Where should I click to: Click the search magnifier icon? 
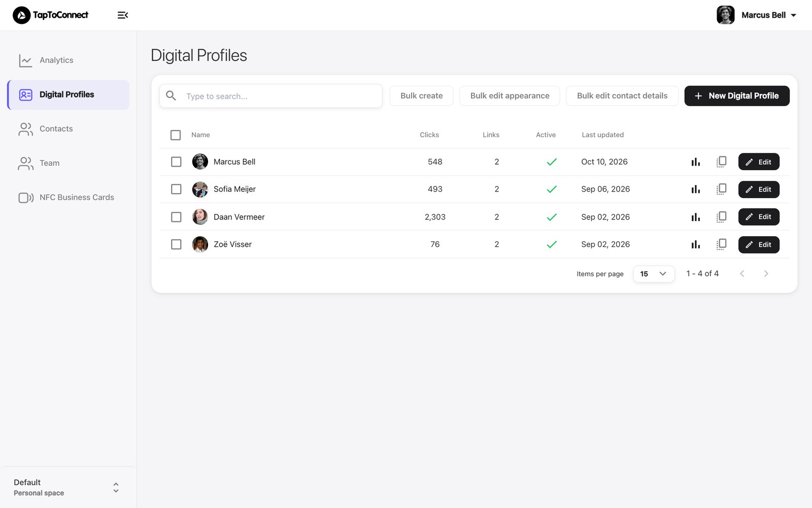171,96
